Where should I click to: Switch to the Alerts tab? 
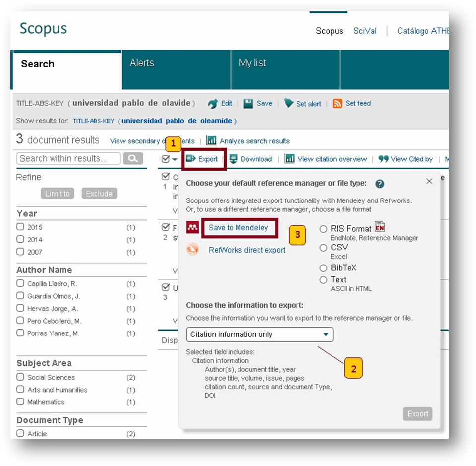click(176, 70)
